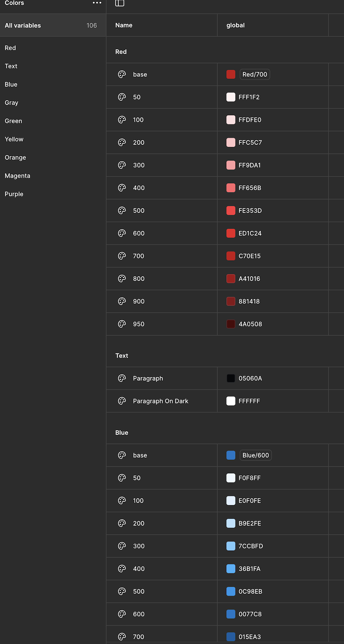Select the Purple group in the sidebar
Screen dimensions: 344x644
tap(14, 194)
